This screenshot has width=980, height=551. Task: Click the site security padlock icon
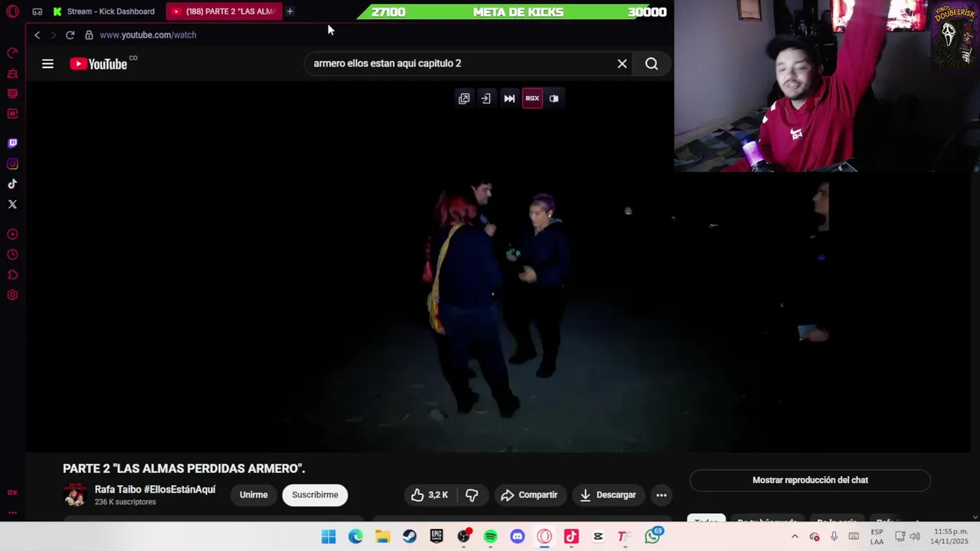(x=89, y=35)
